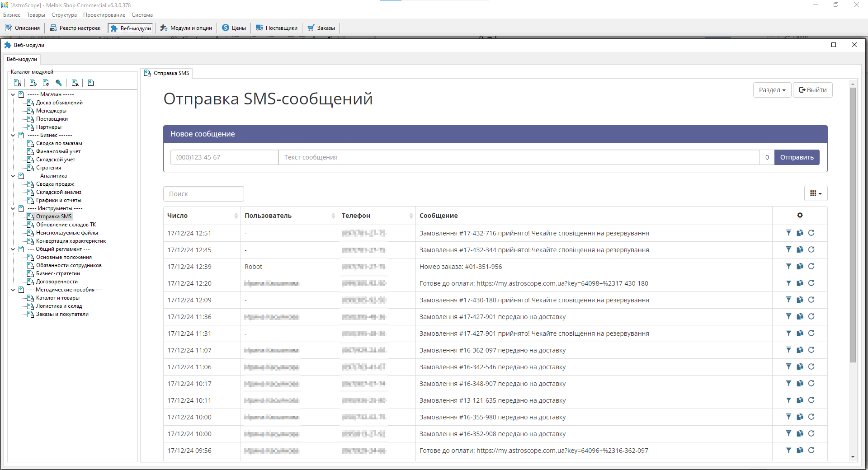Collapse the Инструменты tree group
Image resolution: width=868 pixels, height=470 pixels.
pos(13,208)
